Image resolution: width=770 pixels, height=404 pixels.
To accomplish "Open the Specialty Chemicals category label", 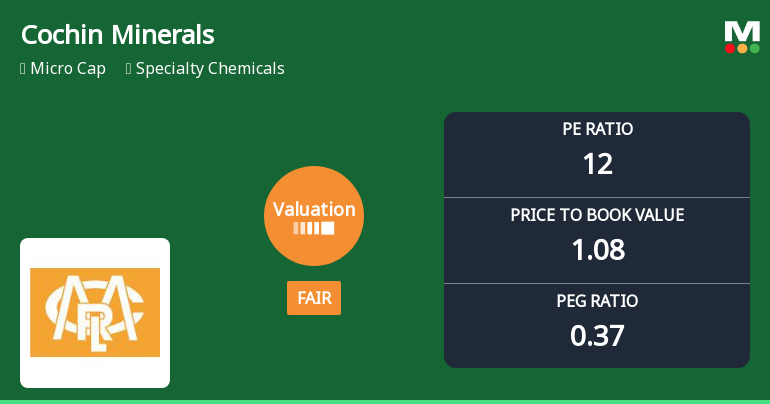I will (210, 69).
